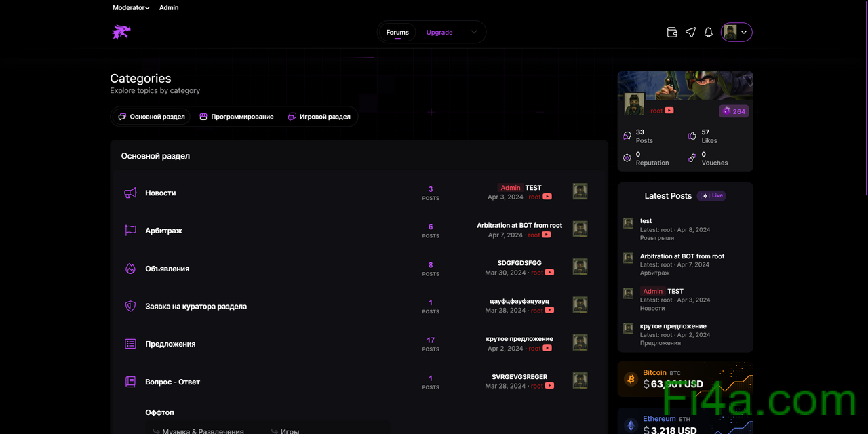Click the shield icon beside Заявка на куратора
The image size is (868, 434).
click(x=130, y=307)
